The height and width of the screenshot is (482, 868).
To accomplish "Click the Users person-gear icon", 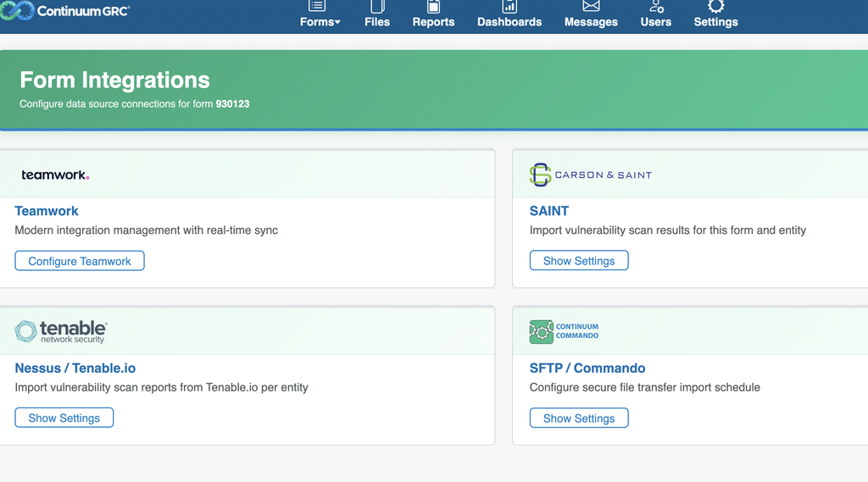I will (x=657, y=6).
